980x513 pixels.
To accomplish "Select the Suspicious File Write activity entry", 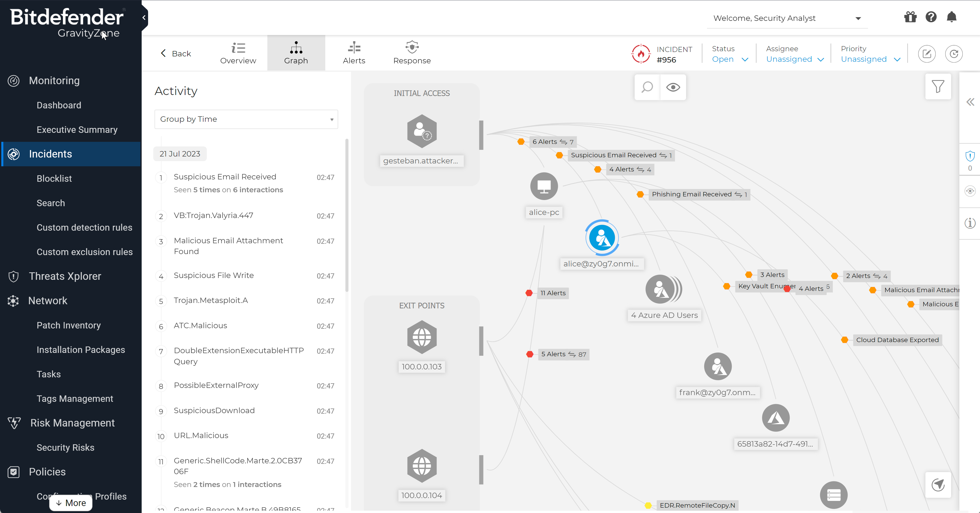I will click(245, 276).
